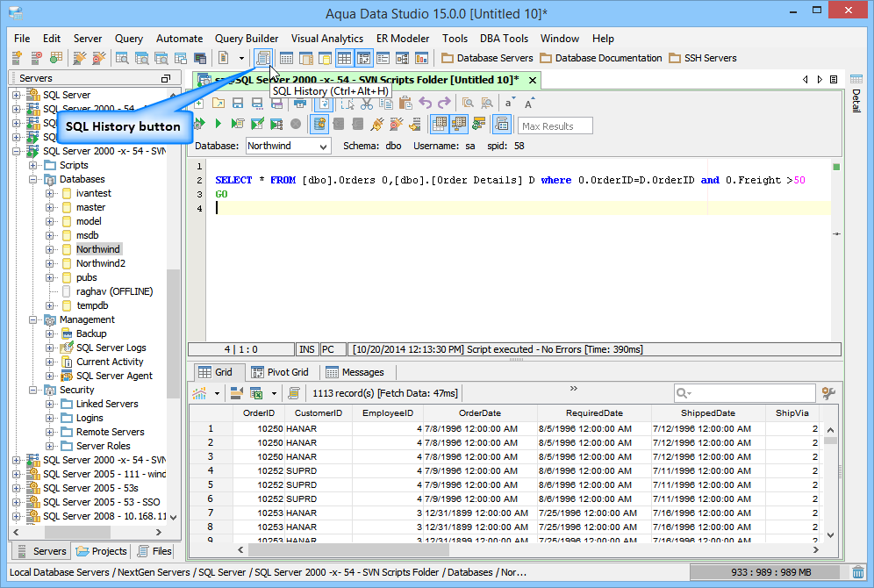
Task: Select the pubs database in tree
Action: pos(86,277)
